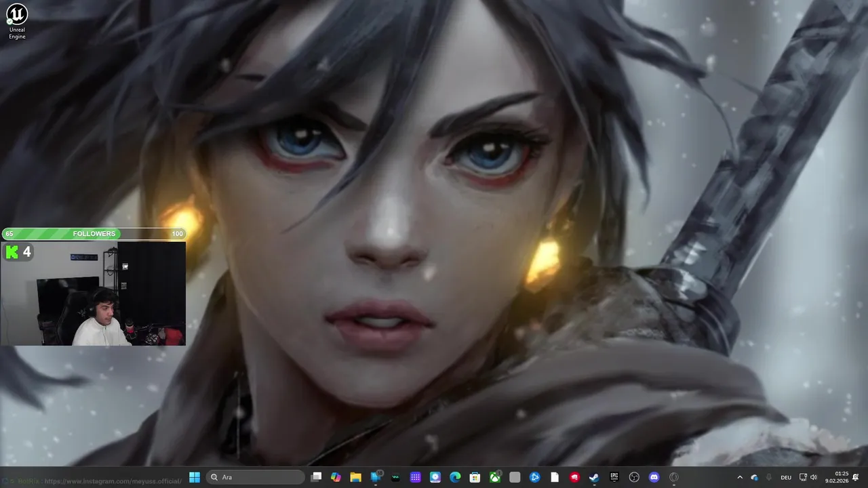Image resolution: width=868 pixels, height=488 pixels.
Task: Open Opera GX browser from the taskbar
Action: coord(673,477)
